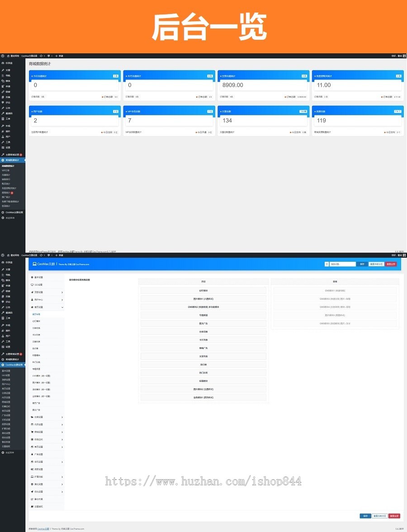Click the 119 resource count value

tap(322, 120)
